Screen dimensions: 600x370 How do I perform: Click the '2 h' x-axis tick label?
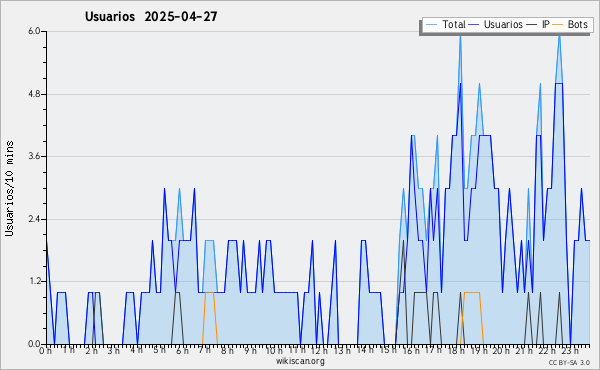point(91,351)
